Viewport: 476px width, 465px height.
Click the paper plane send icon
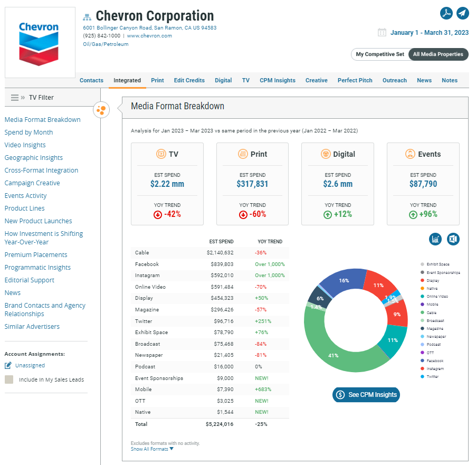463,13
